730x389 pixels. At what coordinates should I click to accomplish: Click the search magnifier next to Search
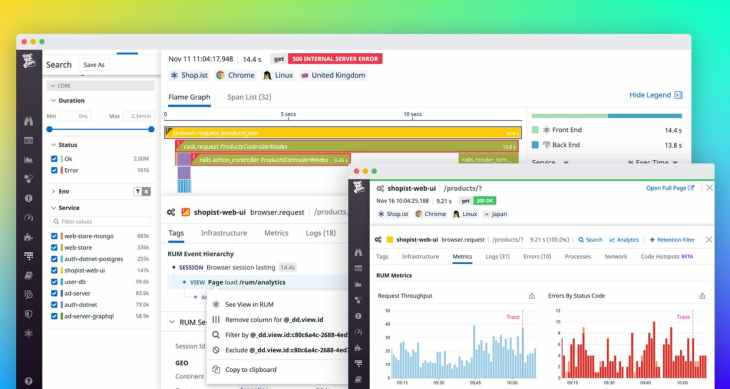581,240
